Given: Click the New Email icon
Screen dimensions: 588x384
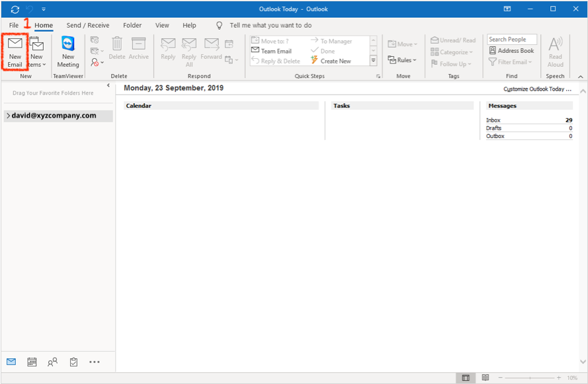Looking at the screenshot, I should 15,52.
